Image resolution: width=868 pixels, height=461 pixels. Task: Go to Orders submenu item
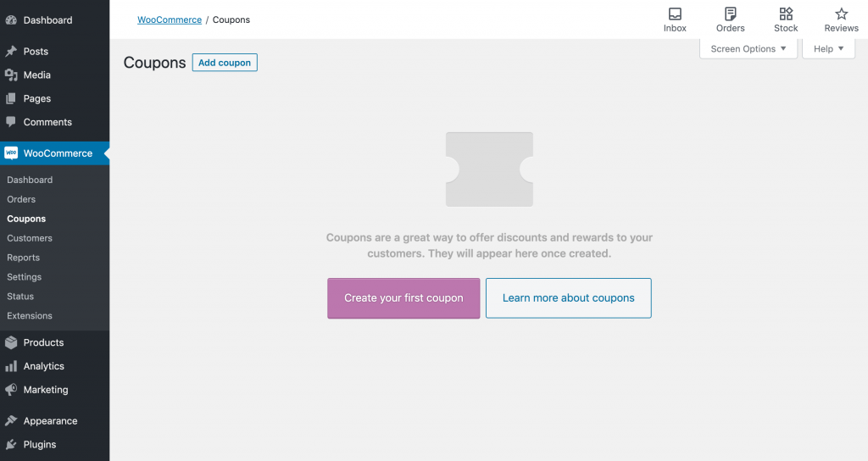[21, 199]
